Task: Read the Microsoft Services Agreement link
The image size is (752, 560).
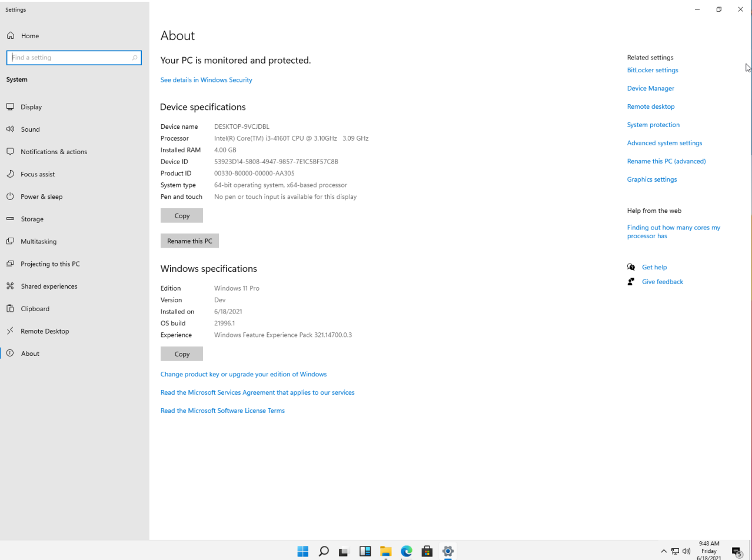Action: (257, 392)
